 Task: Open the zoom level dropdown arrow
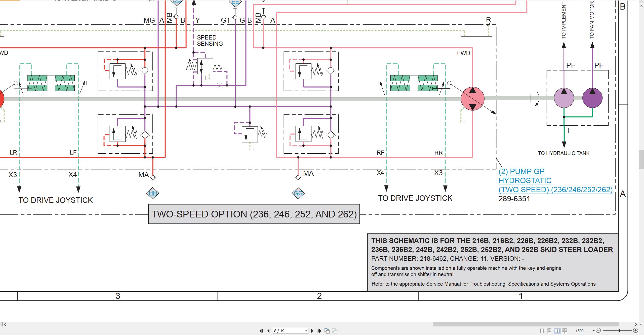594,331
